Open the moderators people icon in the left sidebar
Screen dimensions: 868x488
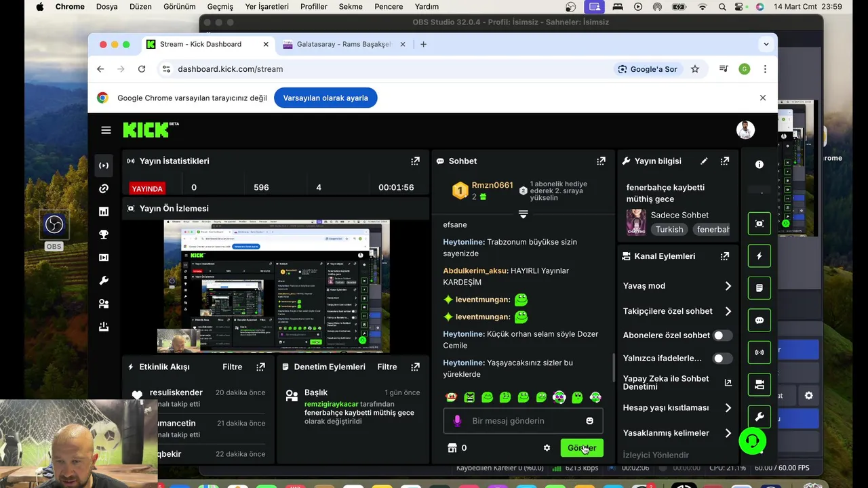[x=104, y=304]
